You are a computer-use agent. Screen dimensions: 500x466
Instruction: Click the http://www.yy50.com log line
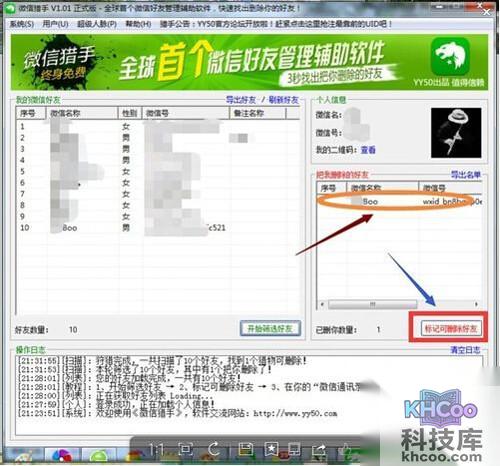[x=177, y=413]
